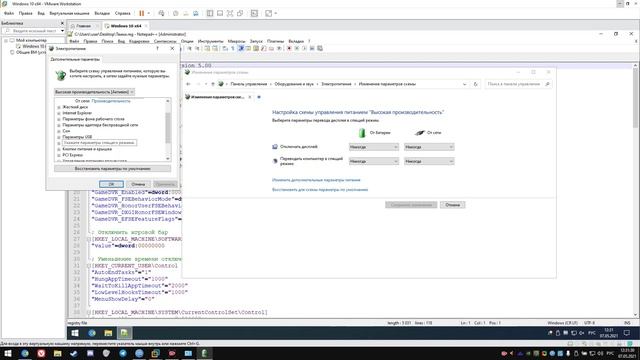
Task: Click VMware stretch guest display icon
Action: point(269,13)
